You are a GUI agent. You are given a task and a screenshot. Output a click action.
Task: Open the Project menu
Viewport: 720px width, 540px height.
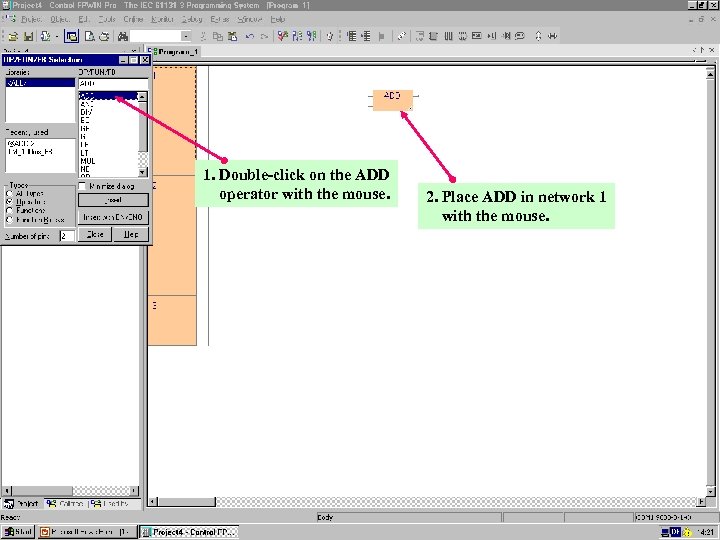pos(31,19)
